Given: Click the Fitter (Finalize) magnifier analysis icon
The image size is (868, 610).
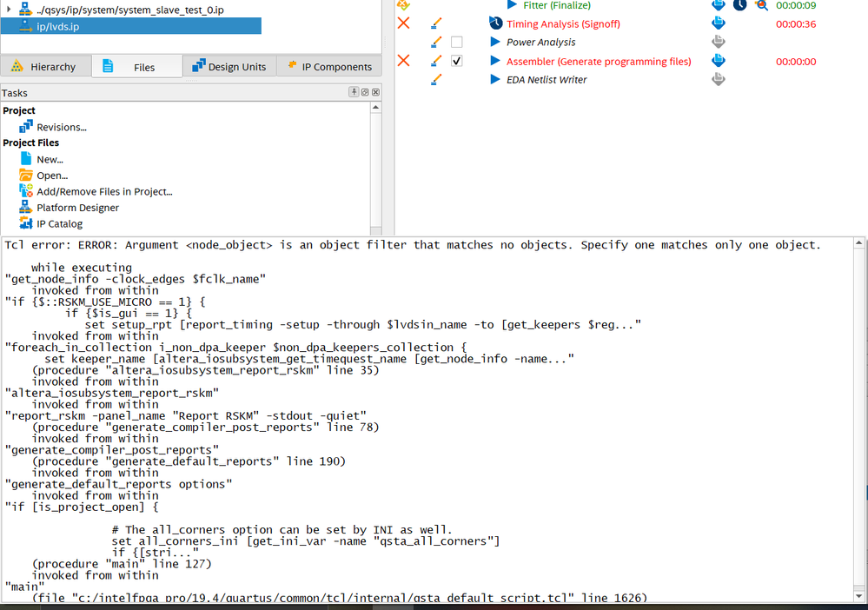Looking at the screenshot, I should 762,5.
